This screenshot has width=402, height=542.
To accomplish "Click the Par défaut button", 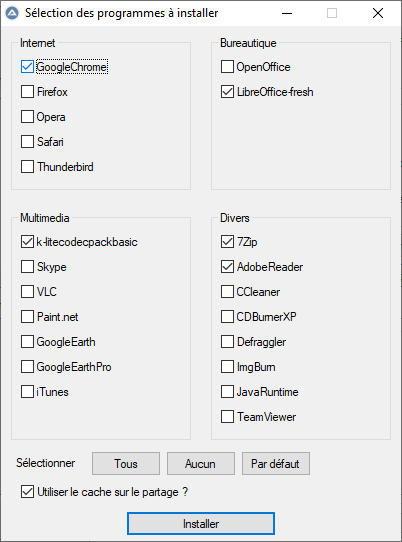I will [276, 464].
